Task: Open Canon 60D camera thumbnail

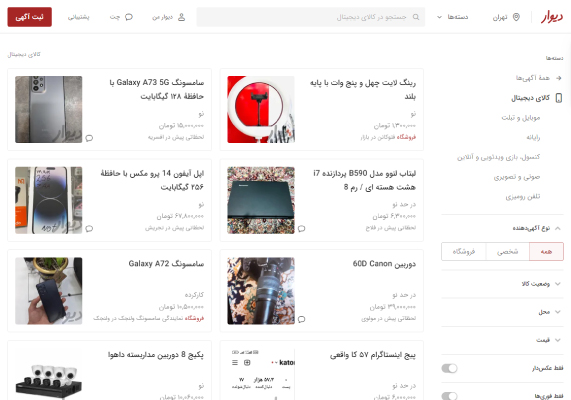Action: pyautogui.click(x=261, y=291)
